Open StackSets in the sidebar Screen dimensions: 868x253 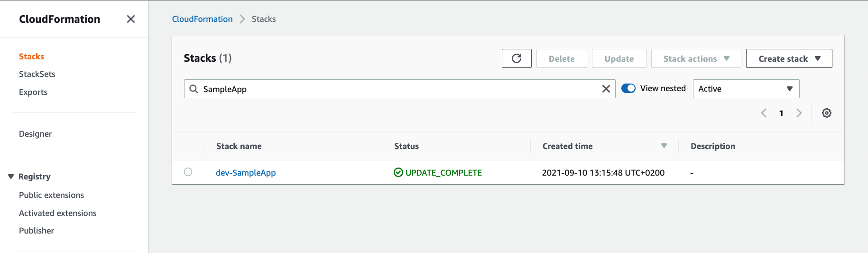tap(37, 74)
